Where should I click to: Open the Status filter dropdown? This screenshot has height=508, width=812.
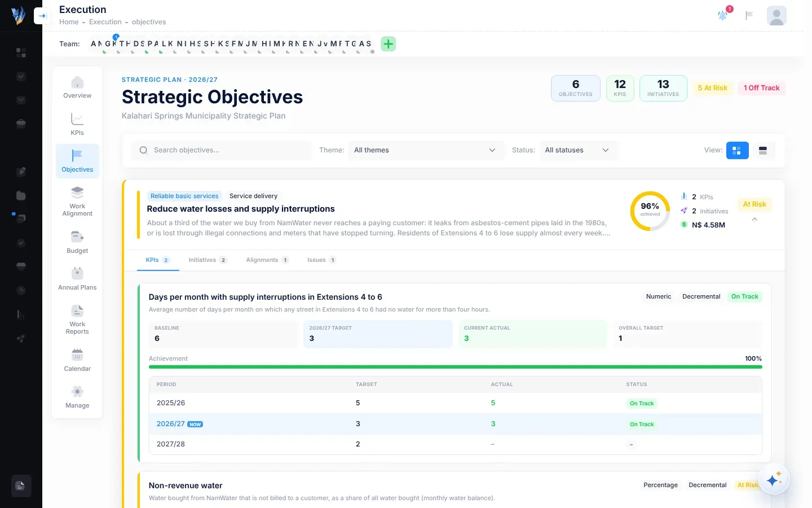(578, 150)
